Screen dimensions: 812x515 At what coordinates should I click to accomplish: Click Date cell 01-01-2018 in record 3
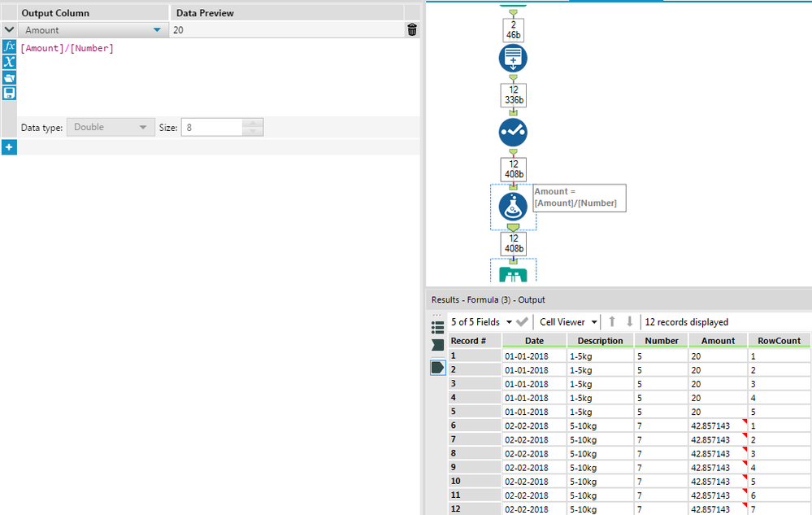pos(534,384)
